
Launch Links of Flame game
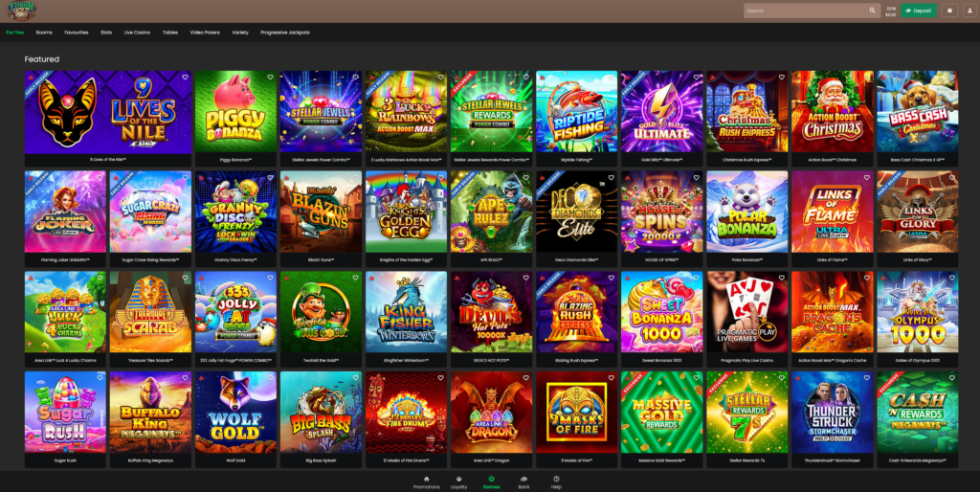[x=833, y=219]
